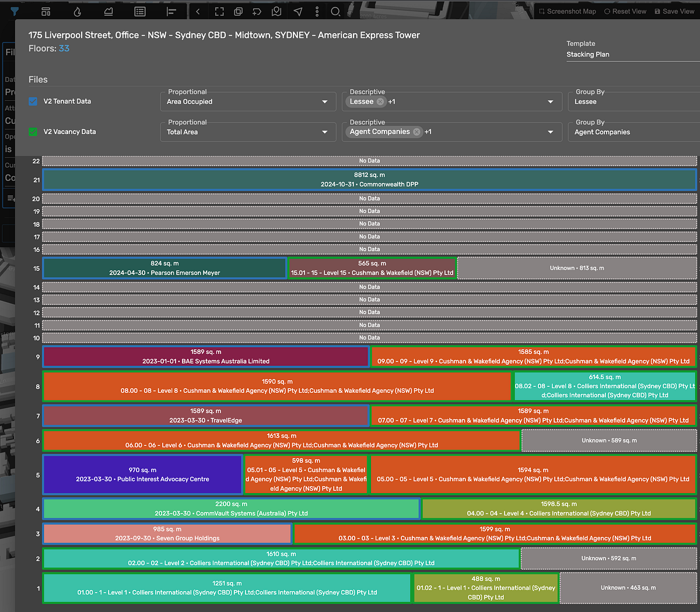Select 15.01 Level 15 Cushman vacancy block

372,268
